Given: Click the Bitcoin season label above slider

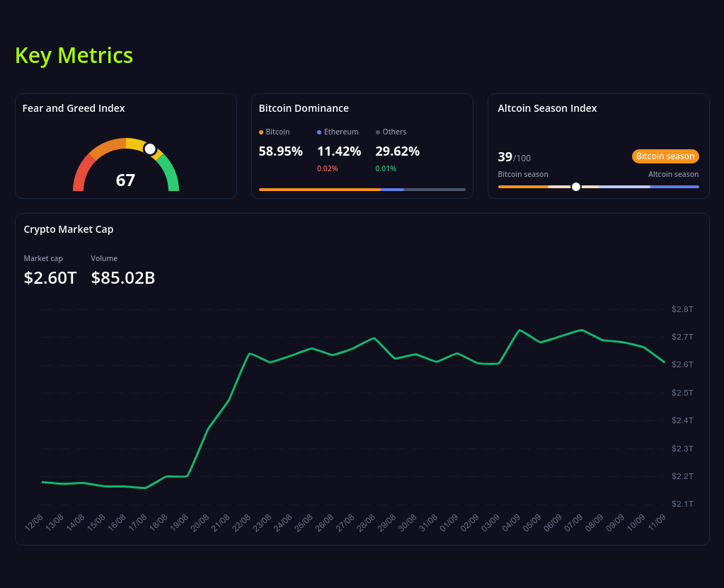Looking at the screenshot, I should [523, 174].
